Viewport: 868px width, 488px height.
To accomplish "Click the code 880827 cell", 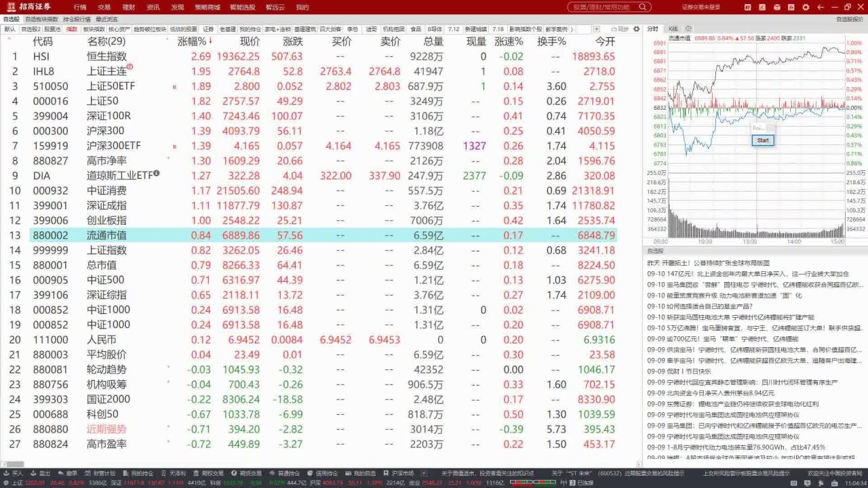I will point(50,161).
